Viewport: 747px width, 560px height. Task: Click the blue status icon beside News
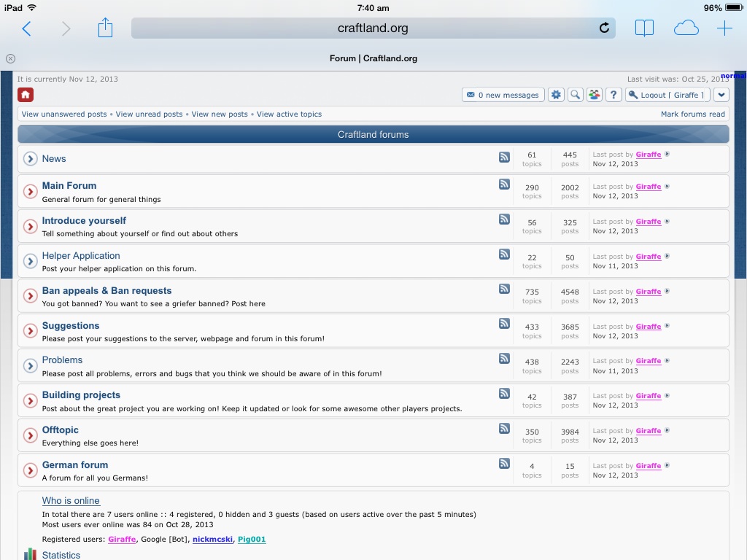[x=30, y=158]
